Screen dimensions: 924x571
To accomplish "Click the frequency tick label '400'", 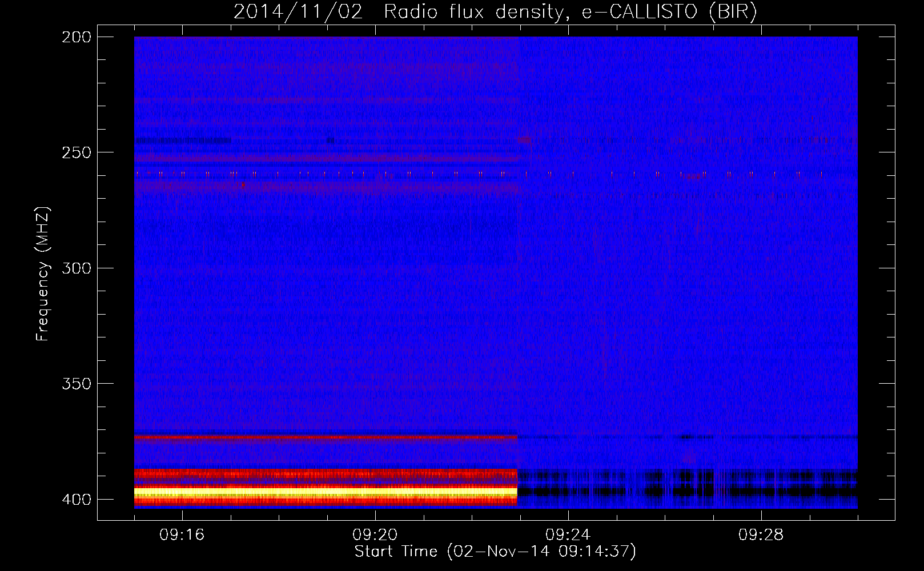I will click(77, 500).
